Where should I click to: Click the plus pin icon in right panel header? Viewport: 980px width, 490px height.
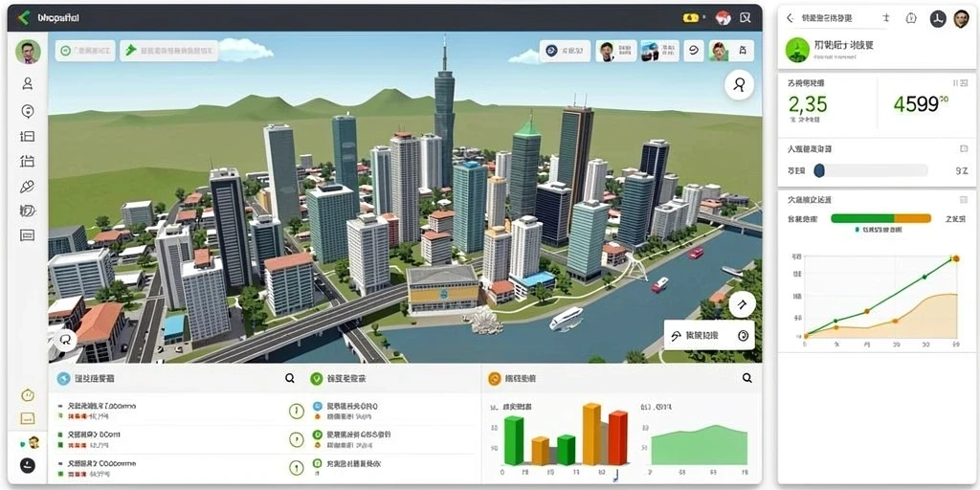(885, 18)
